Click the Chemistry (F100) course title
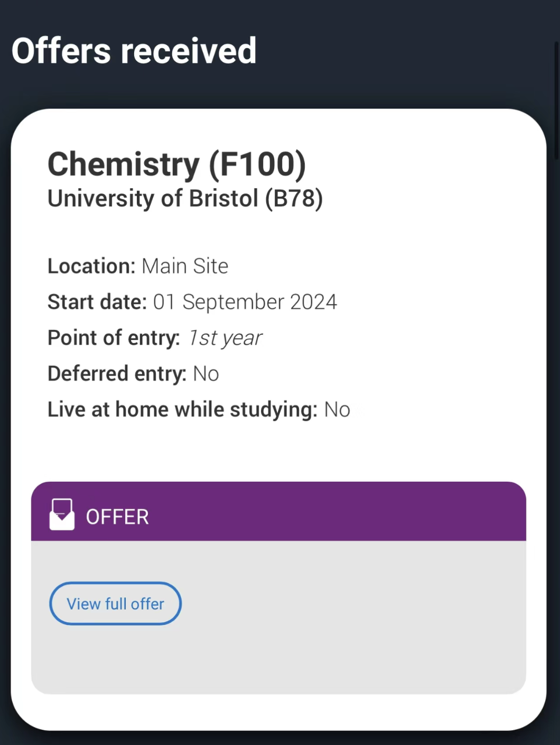Screen dimensions: 560x745 tap(176, 164)
